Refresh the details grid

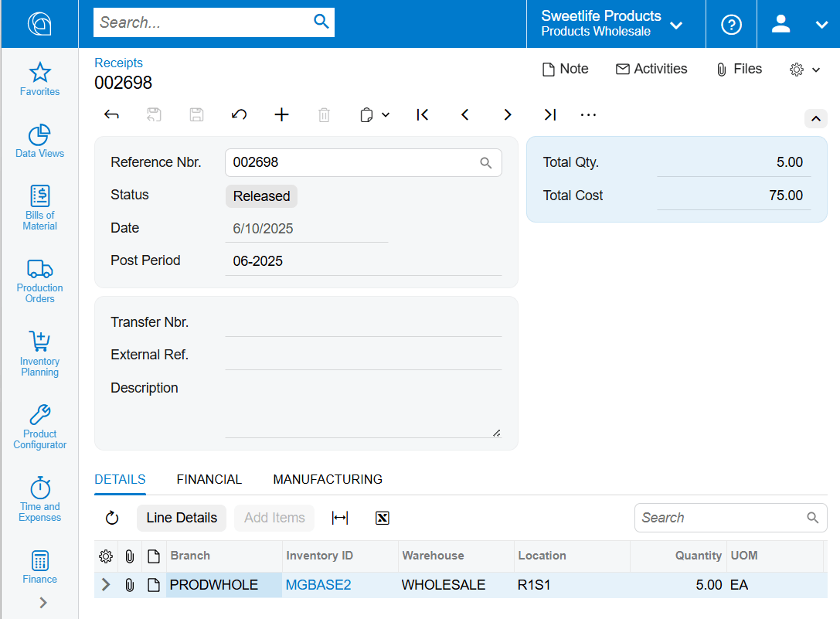tap(112, 518)
